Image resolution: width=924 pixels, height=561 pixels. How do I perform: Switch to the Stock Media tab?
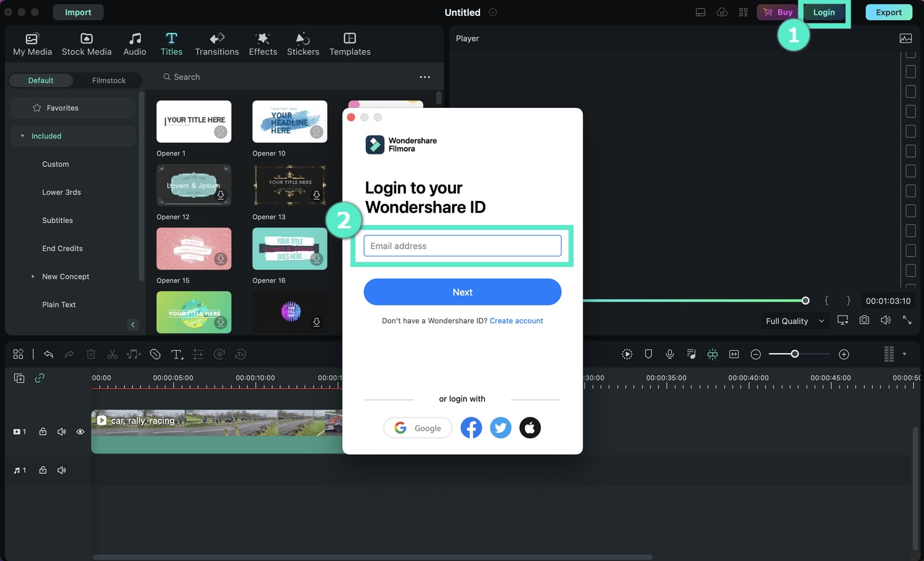click(x=86, y=44)
